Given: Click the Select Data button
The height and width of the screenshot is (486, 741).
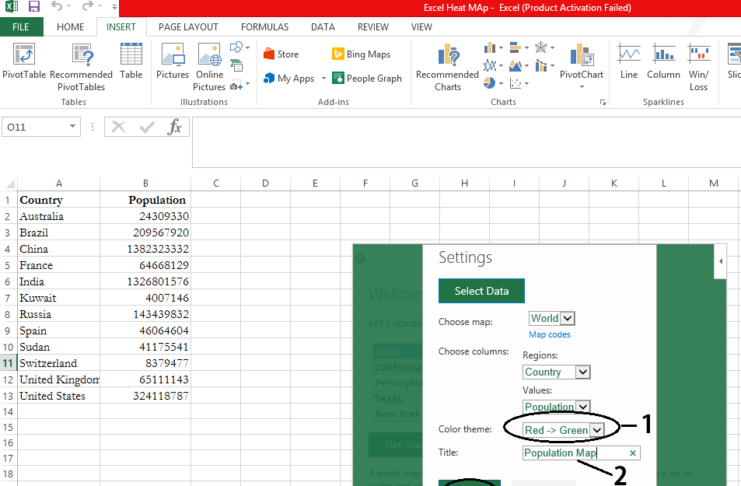Looking at the screenshot, I should click(481, 291).
